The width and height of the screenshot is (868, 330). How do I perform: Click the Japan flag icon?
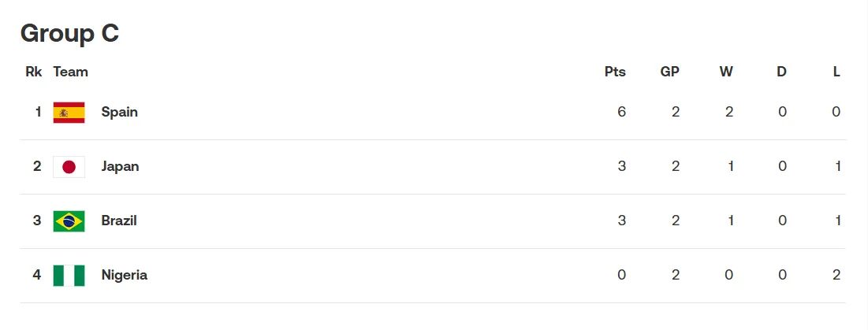click(x=69, y=166)
